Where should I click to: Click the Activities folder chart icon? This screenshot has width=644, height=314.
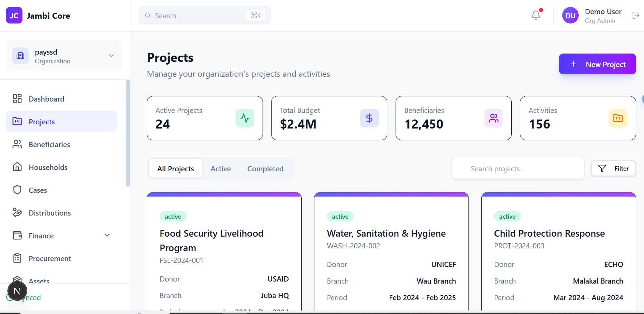point(618,118)
